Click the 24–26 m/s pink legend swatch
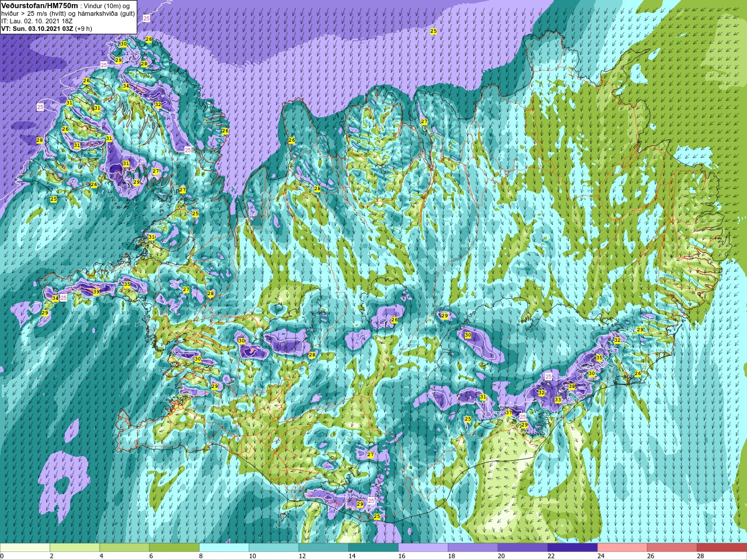This screenshot has height=560, width=747. 622,548
